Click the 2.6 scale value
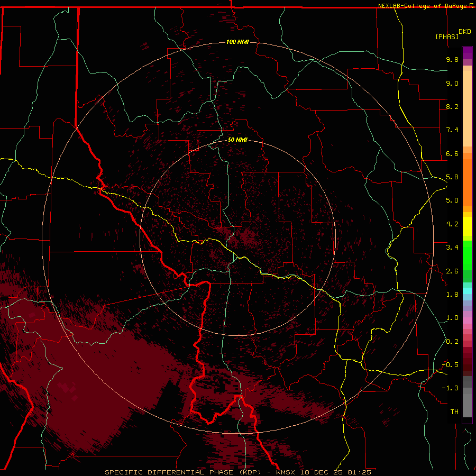The width and height of the screenshot is (476, 476). point(452,271)
